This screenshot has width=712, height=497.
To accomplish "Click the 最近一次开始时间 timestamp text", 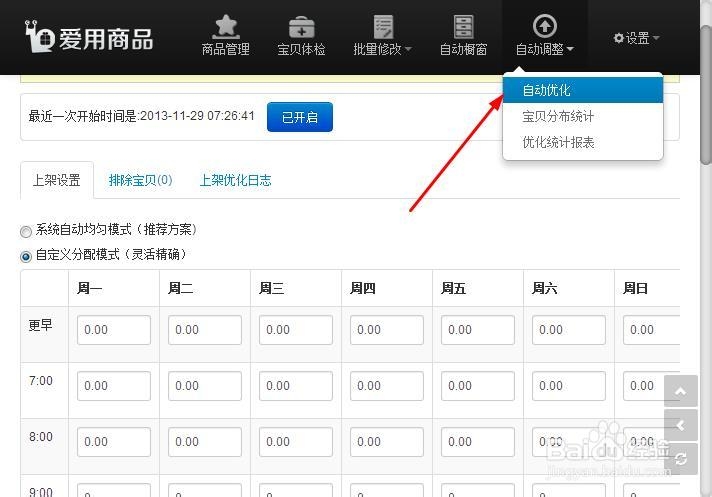I will tap(141, 116).
